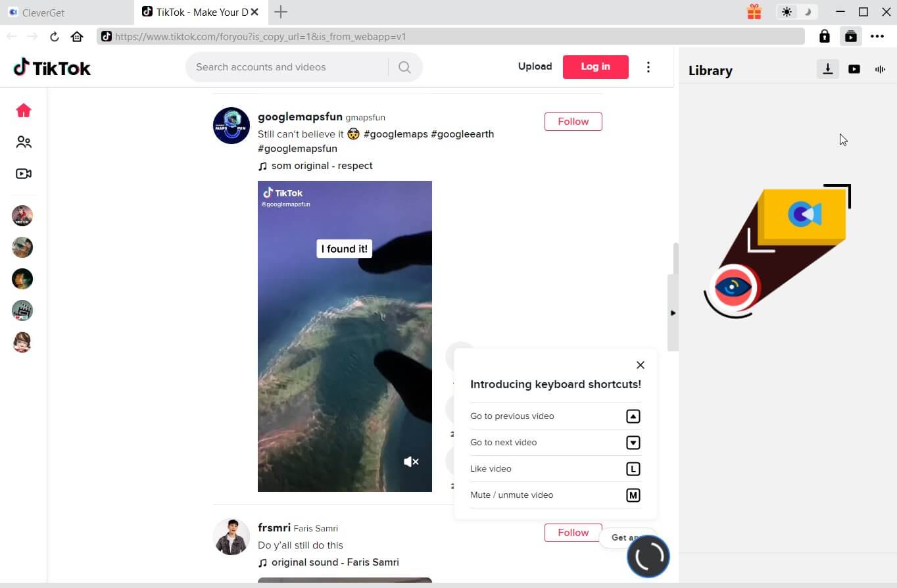897x588 pixels.
Task: Open the Library audio waveform tab
Action: pyautogui.click(x=880, y=69)
